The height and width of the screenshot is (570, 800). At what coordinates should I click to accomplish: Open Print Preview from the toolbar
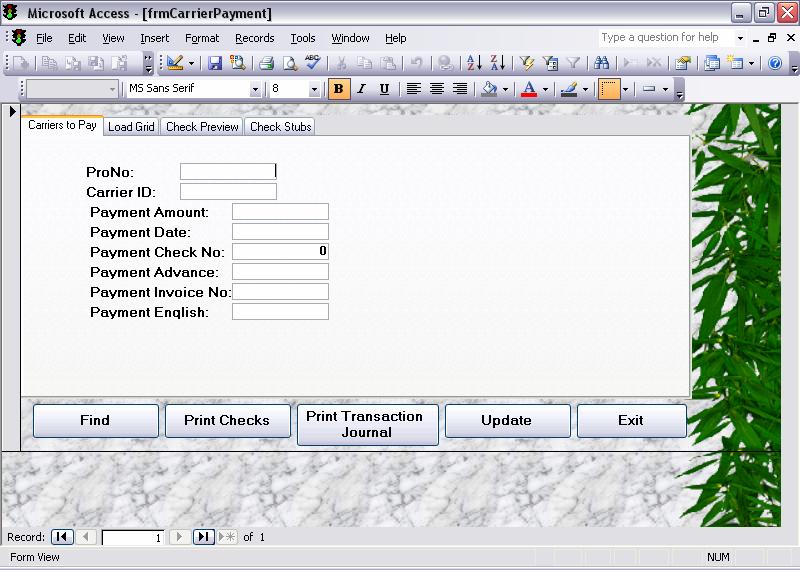point(289,63)
